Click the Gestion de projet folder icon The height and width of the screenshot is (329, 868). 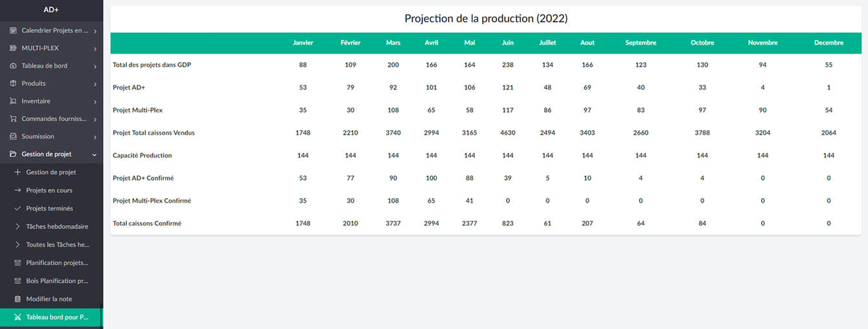click(14, 154)
